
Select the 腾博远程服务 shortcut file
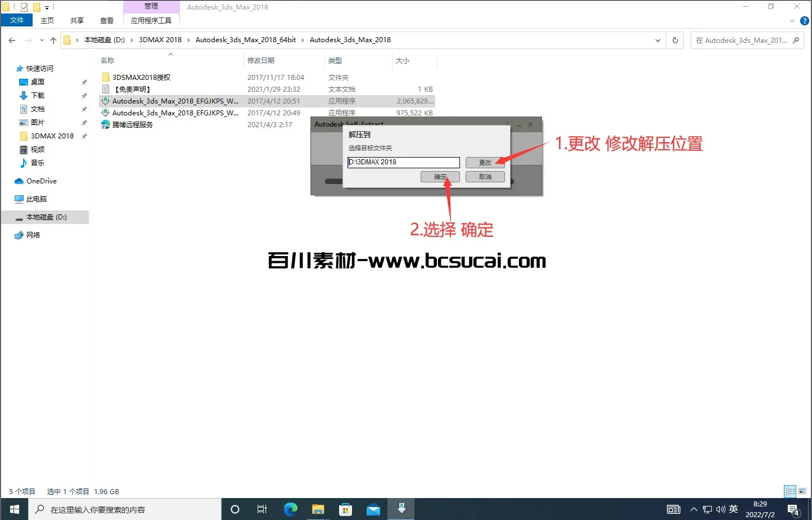pos(132,125)
